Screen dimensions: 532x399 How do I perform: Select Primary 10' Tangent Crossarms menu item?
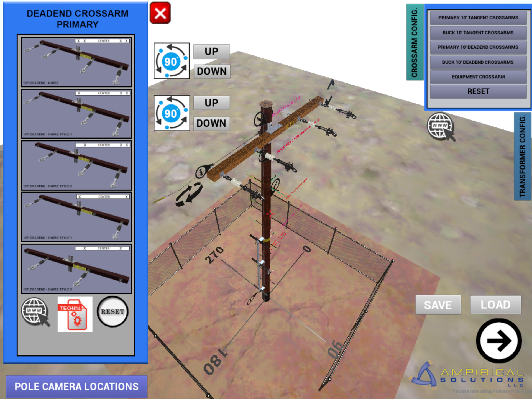pyautogui.click(x=478, y=18)
